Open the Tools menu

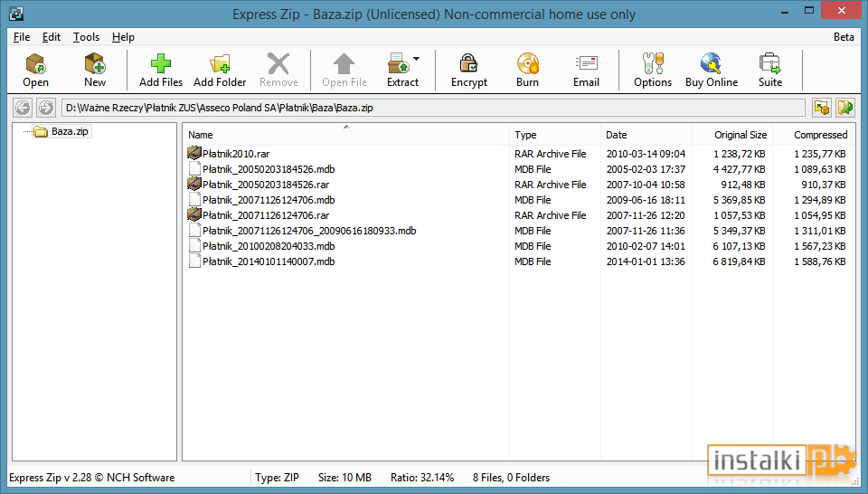pos(87,37)
